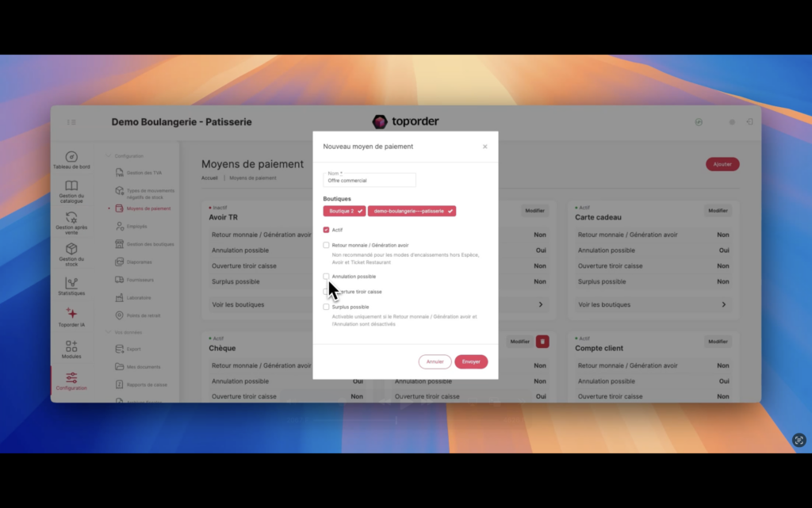Open the Tableau de bord sidebar icon
This screenshot has width=812, height=508.
[71, 157]
